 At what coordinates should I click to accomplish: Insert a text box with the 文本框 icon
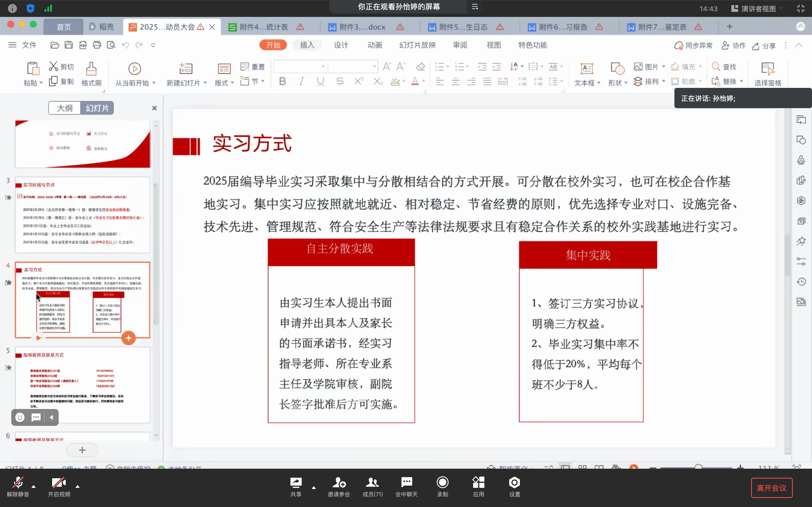[586, 69]
